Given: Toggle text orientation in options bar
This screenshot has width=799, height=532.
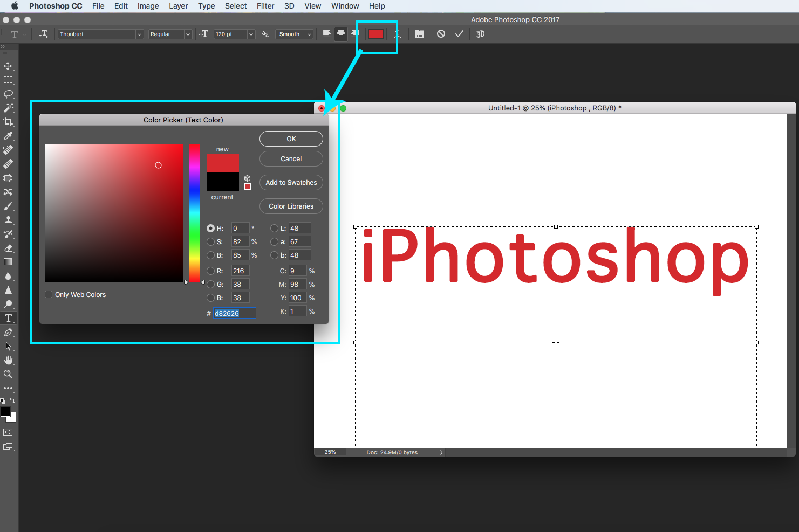Looking at the screenshot, I should coord(43,34).
